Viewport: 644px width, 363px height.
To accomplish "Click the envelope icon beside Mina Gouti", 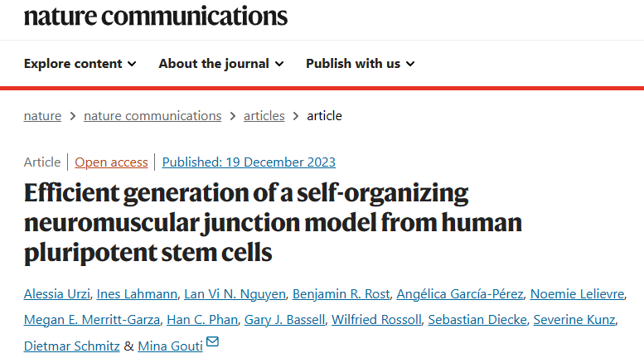I will pos(212,342).
